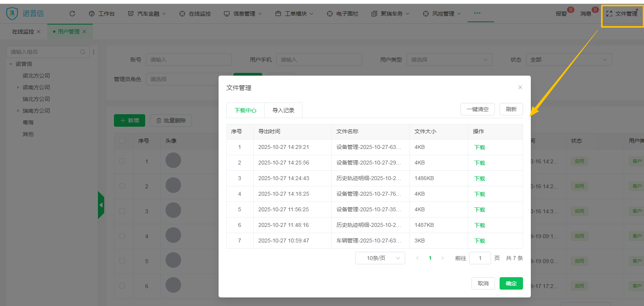This screenshot has height=306, width=644.
Task: Check the checkbox for user row 4
Action: (122, 236)
